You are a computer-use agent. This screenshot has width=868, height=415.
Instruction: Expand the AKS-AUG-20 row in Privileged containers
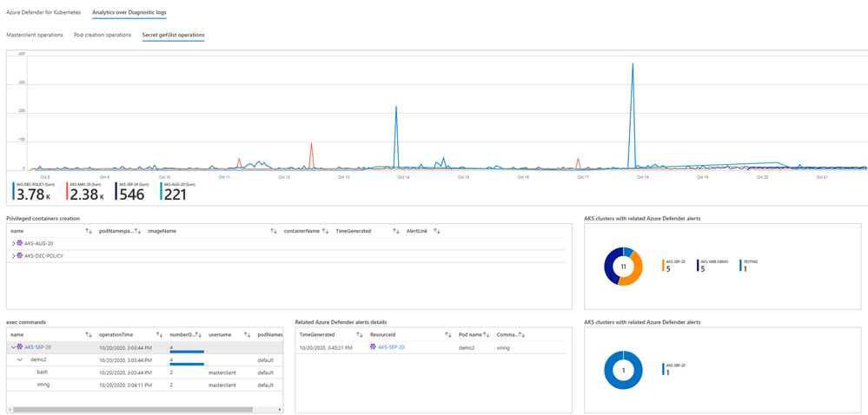13,243
